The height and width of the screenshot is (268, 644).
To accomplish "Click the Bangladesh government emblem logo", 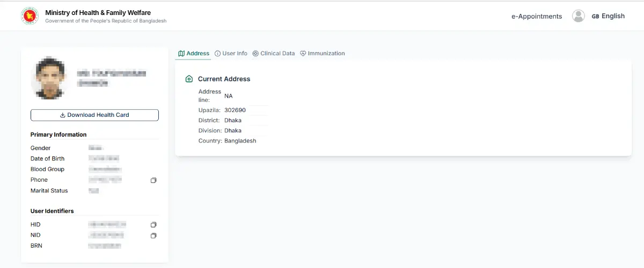I will click(x=30, y=16).
